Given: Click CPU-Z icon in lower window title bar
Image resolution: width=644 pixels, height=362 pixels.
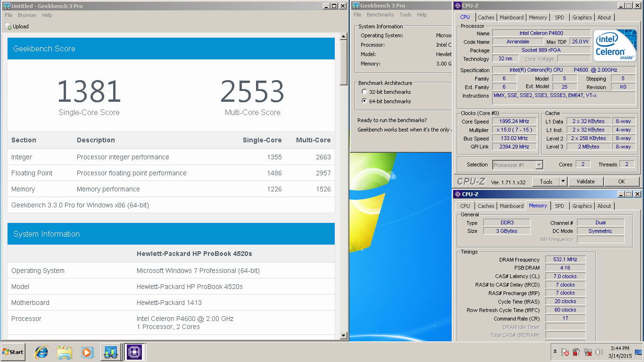Looking at the screenshot, I should pyautogui.click(x=457, y=194).
